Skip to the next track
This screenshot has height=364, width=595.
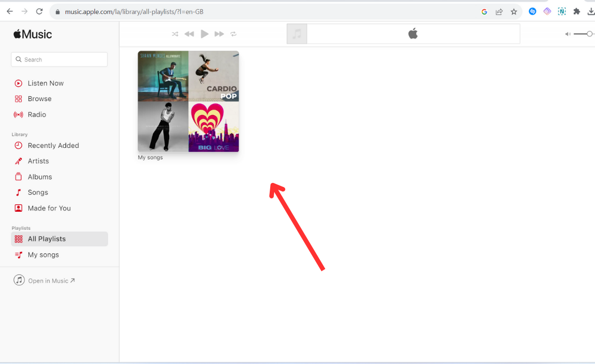219,34
